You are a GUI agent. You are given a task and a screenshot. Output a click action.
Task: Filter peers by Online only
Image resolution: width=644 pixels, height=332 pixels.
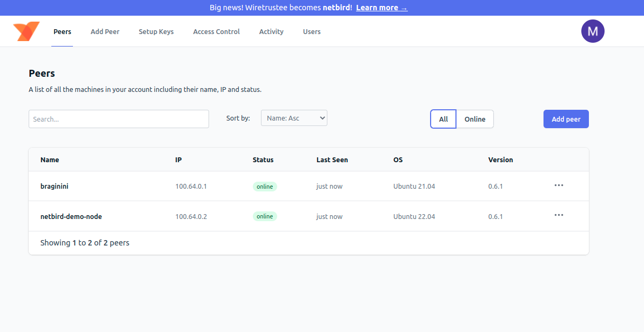pyautogui.click(x=475, y=119)
